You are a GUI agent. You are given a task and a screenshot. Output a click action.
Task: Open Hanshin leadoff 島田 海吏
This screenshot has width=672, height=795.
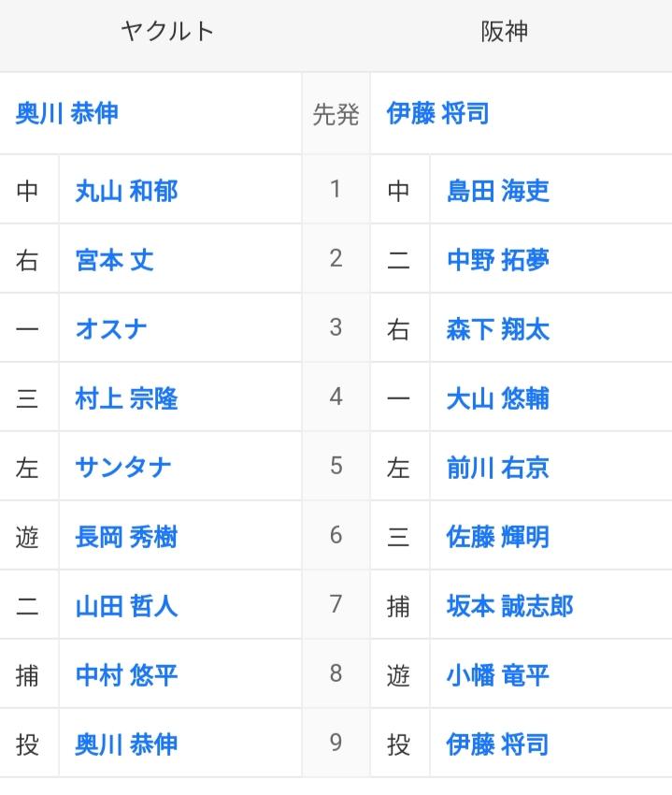click(497, 191)
